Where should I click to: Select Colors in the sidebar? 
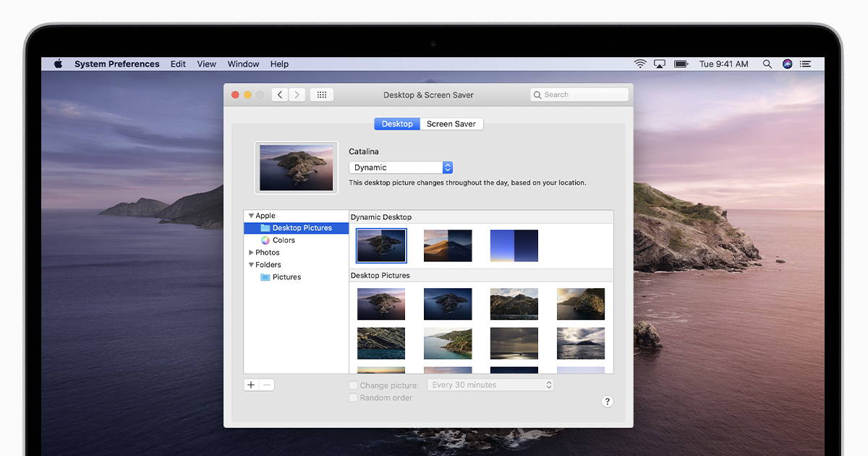[284, 240]
